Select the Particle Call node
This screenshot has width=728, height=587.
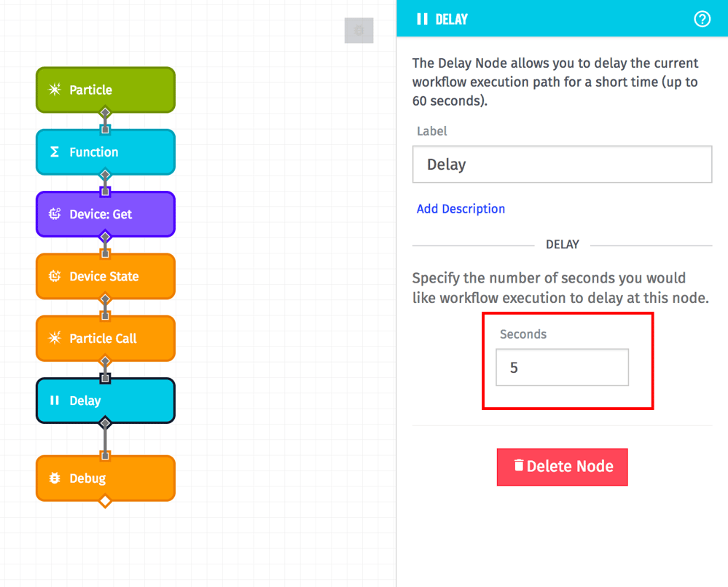point(105,338)
